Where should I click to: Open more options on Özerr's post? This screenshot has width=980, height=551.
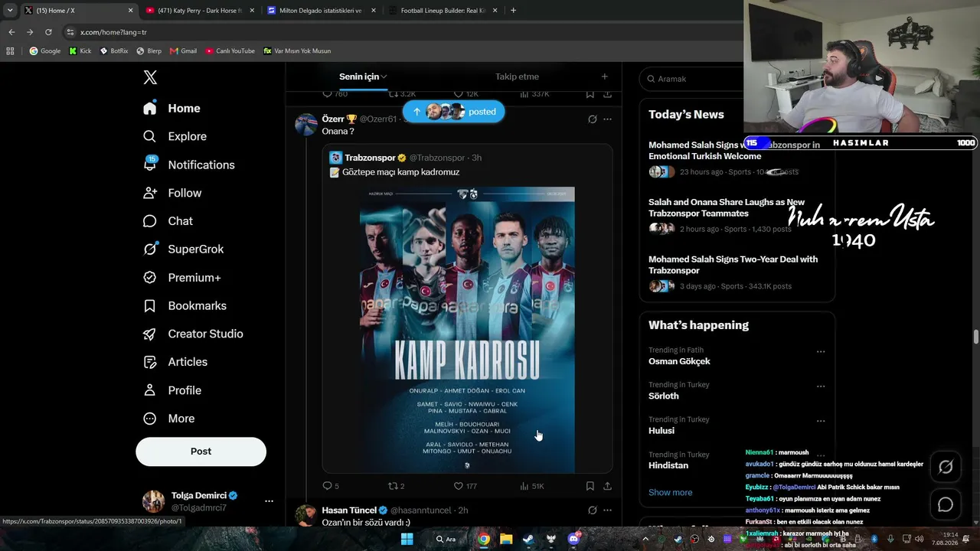tap(607, 119)
